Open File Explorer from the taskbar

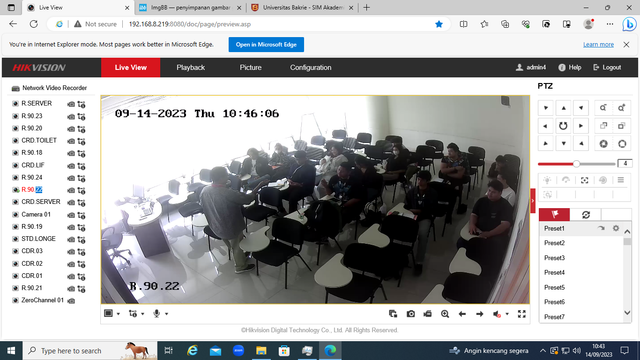(261, 351)
